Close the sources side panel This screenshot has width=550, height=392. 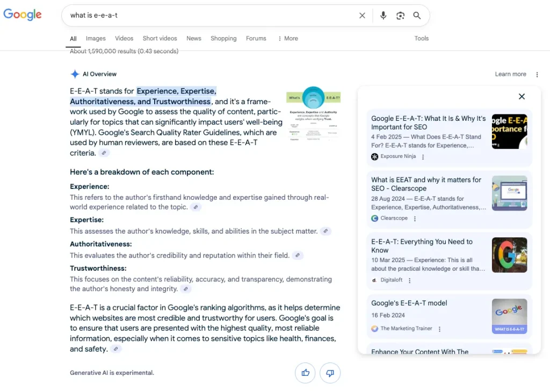[x=522, y=97]
